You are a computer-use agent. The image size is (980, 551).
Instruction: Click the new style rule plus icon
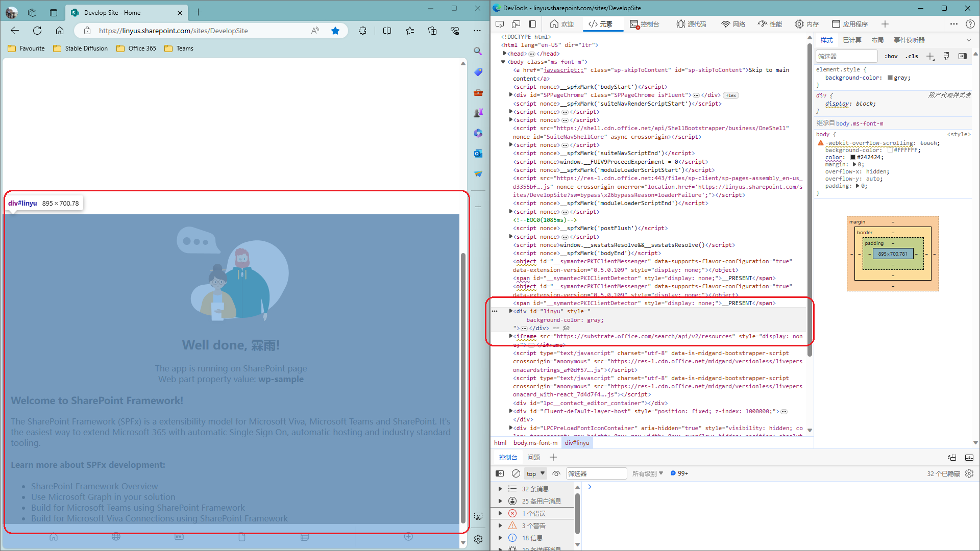point(930,56)
